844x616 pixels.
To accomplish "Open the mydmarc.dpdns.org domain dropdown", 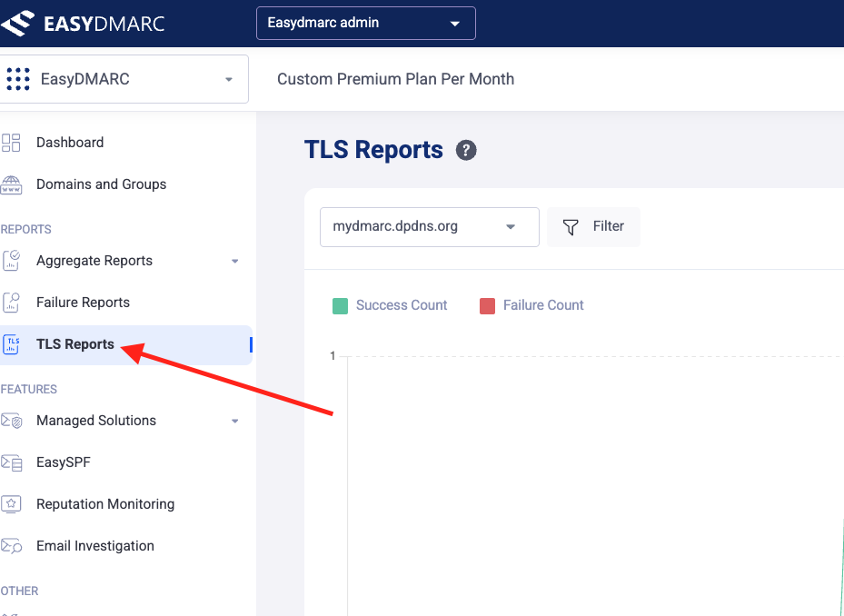I will [x=430, y=227].
